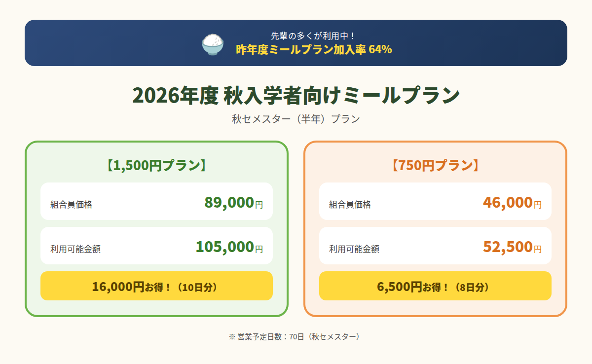Click the 6,500円お得！ yellow badge
592x364 pixels.
click(x=435, y=286)
